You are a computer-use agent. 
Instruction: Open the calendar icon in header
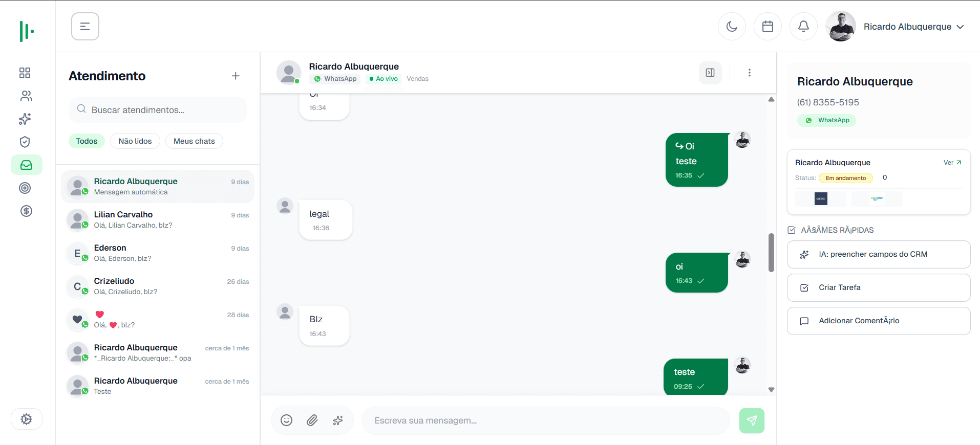pyautogui.click(x=768, y=27)
